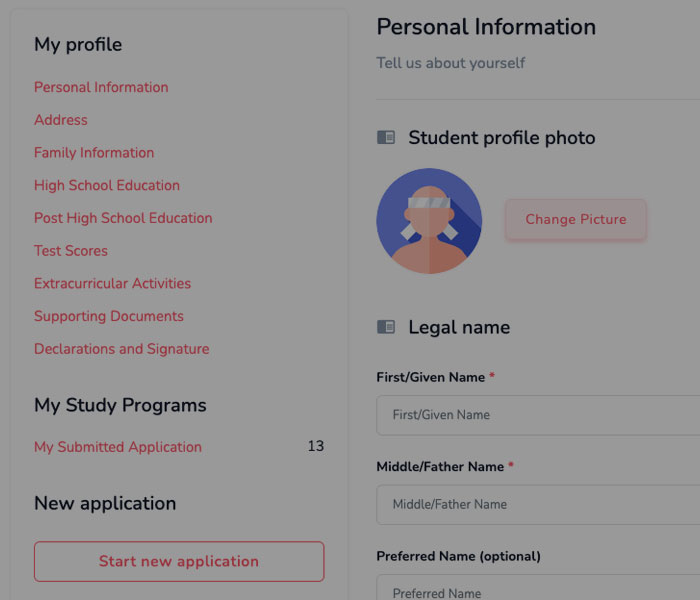Select the High School Education section
This screenshot has width=700, height=600.
pyautogui.click(x=107, y=185)
